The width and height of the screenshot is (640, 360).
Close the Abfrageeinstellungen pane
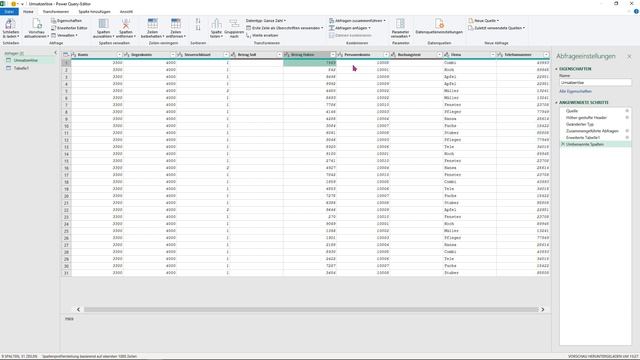[629, 56]
